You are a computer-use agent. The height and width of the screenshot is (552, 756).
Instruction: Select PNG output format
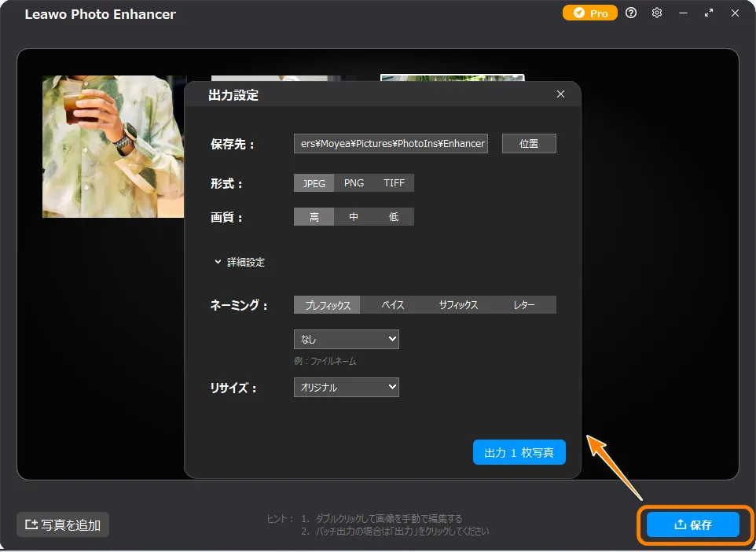[x=354, y=183]
